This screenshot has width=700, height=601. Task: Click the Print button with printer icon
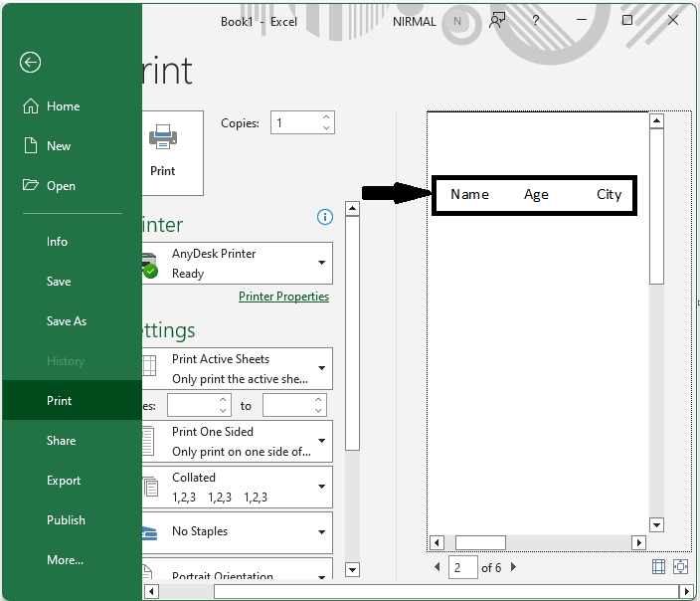pyautogui.click(x=164, y=152)
